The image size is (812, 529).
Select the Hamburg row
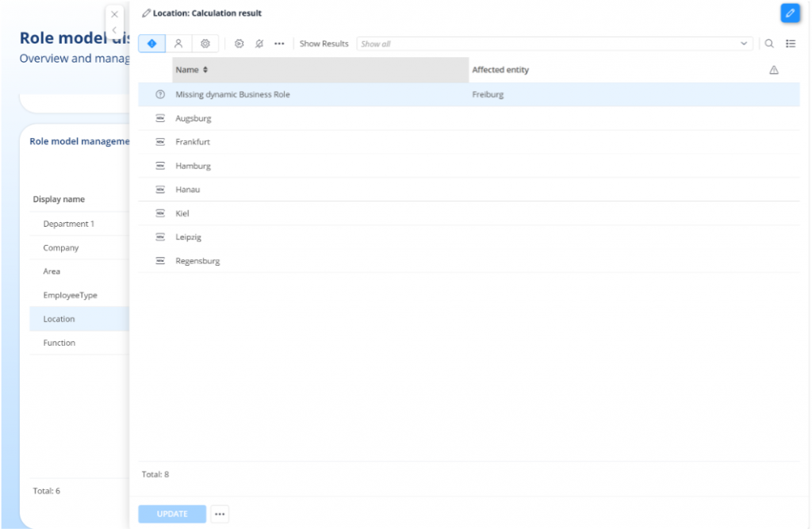pyautogui.click(x=193, y=166)
